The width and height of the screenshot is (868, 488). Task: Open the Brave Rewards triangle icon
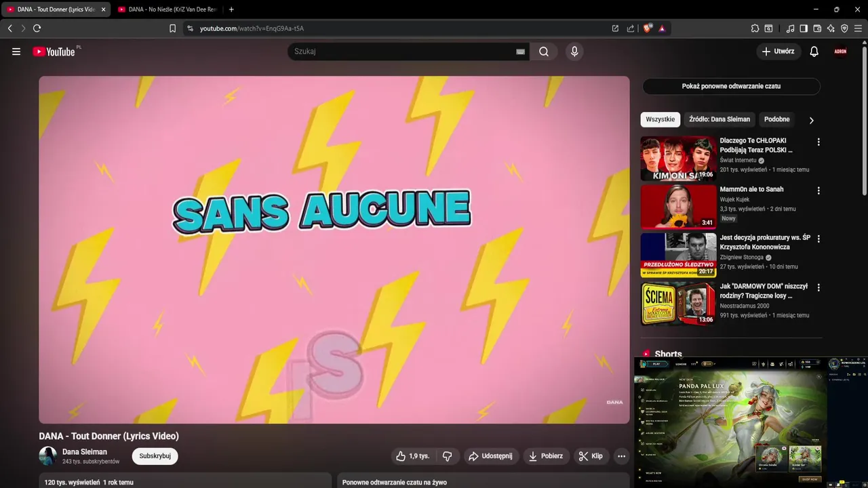[x=662, y=28]
